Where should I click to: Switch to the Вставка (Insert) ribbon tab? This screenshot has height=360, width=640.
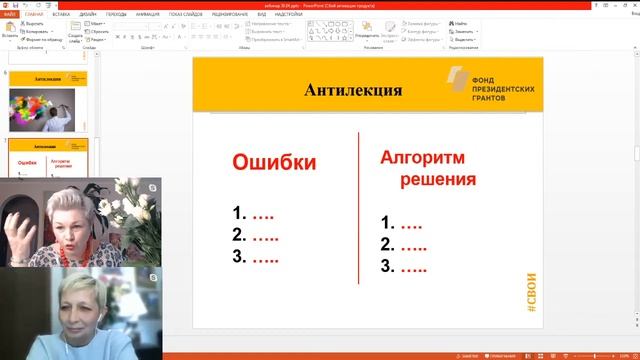(61, 14)
